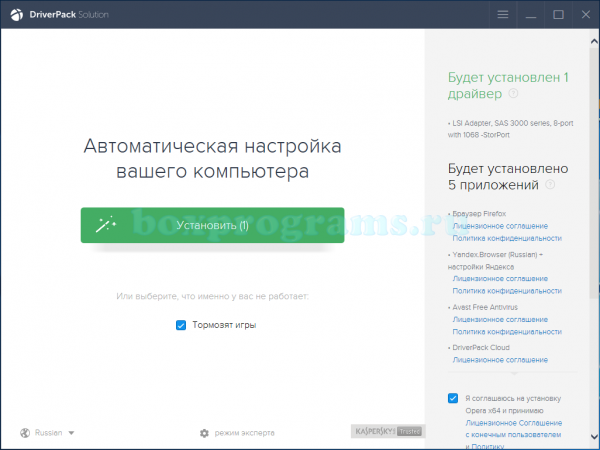Close the DriverPack window
Image resolution: width=600 pixels, height=450 pixels.
click(586, 15)
